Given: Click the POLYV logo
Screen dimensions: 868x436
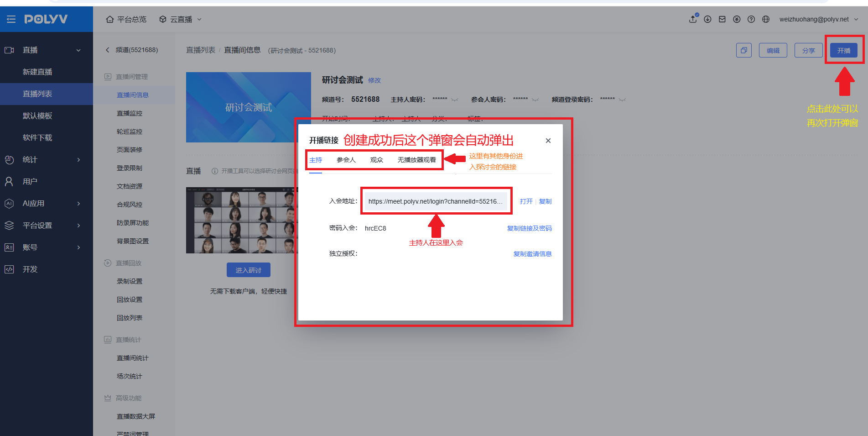Looking at the screenshot, I should [x=46, y=19].
